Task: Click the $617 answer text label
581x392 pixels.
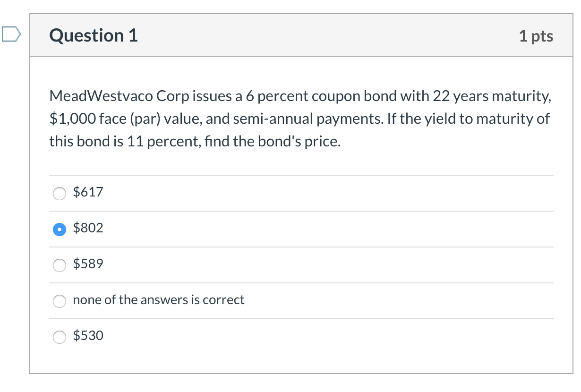Action: 87,192
